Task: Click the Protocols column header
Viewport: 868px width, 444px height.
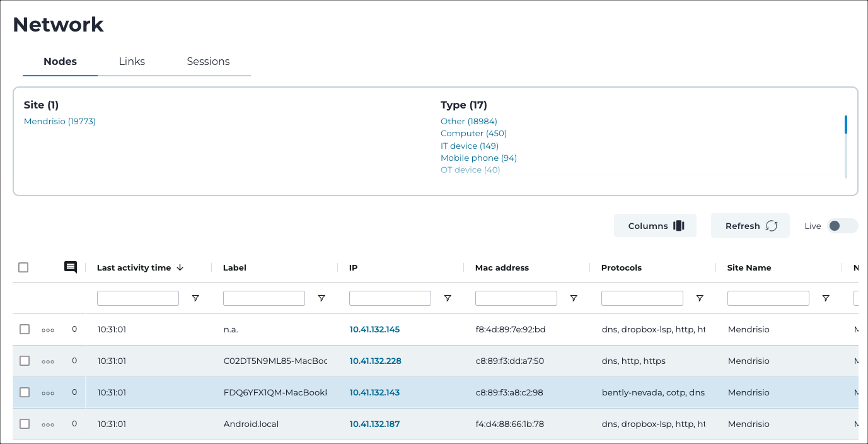Action: pyautogui.click(x=622, y=267)
